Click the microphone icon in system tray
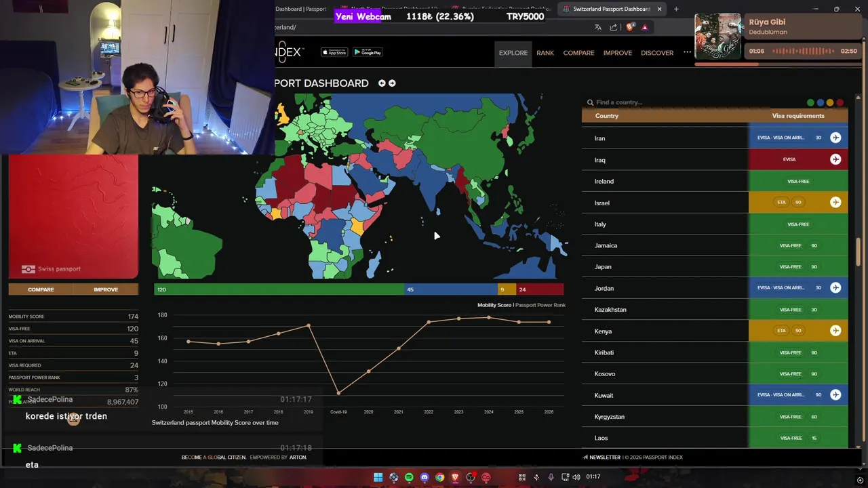 (x=551, y=477)
